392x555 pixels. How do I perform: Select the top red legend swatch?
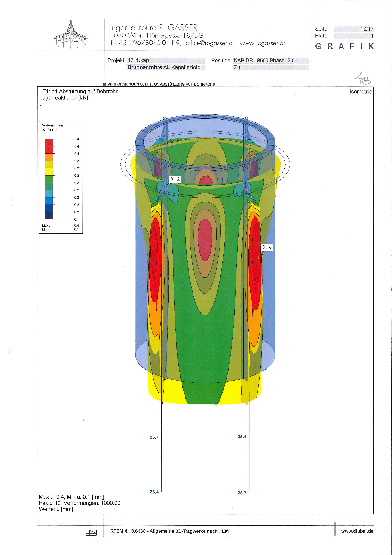pos(49,143)
